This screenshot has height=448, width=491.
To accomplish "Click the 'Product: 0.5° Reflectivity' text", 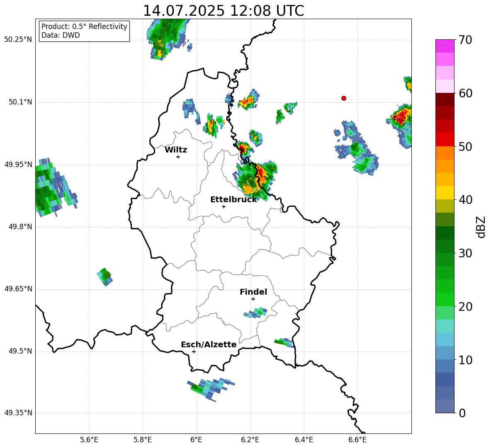I will pyautogui.click(x=84, y=26).
